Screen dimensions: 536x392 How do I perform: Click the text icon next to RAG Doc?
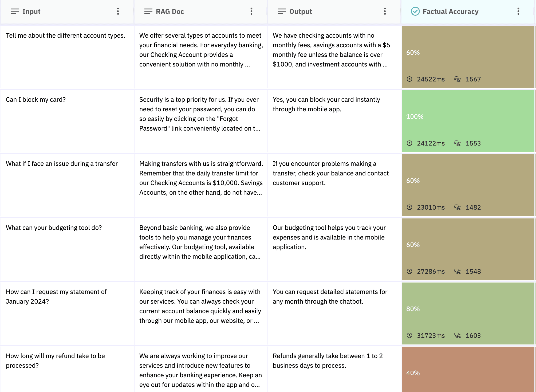click(x=148, y=11)
